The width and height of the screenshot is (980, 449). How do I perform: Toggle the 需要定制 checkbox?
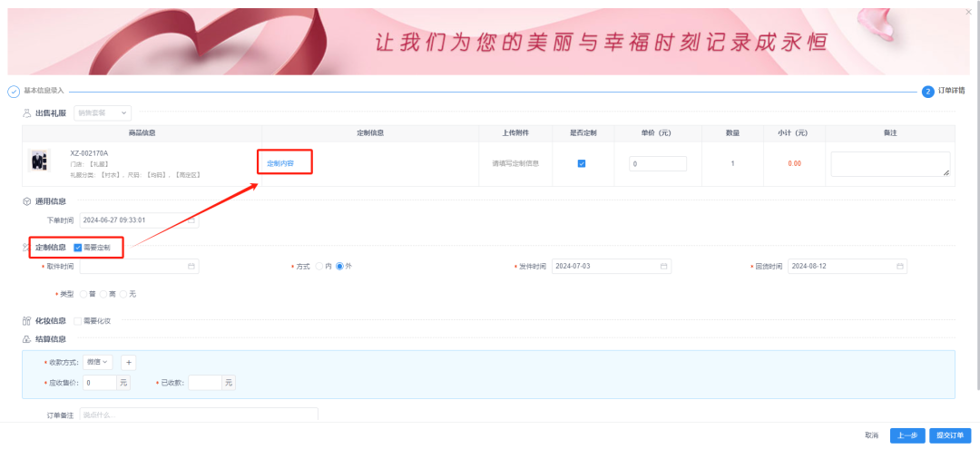click(78, 248)
